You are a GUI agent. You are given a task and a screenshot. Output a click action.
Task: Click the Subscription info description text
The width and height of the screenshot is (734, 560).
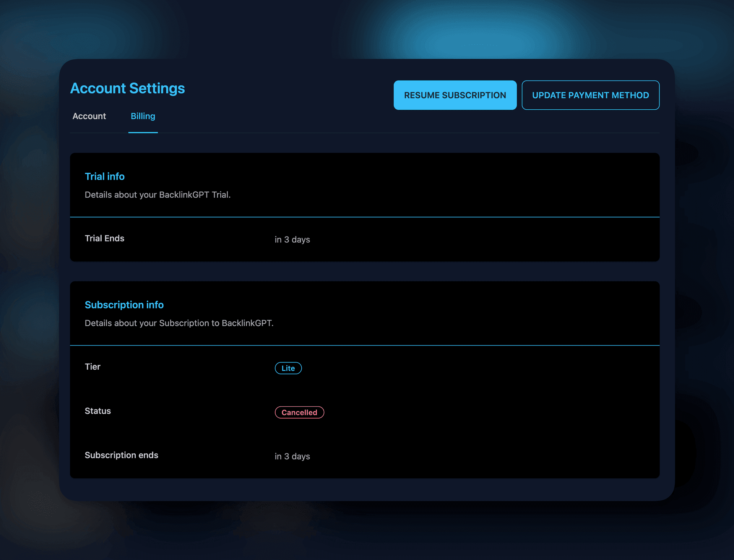(x=179, y=323)
